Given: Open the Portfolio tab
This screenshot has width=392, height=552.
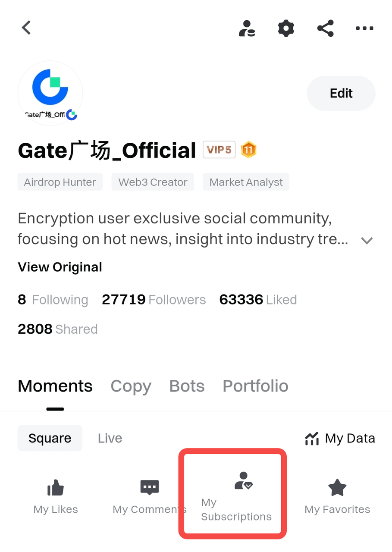Looking at the screenshot, I should pos(255,386).
